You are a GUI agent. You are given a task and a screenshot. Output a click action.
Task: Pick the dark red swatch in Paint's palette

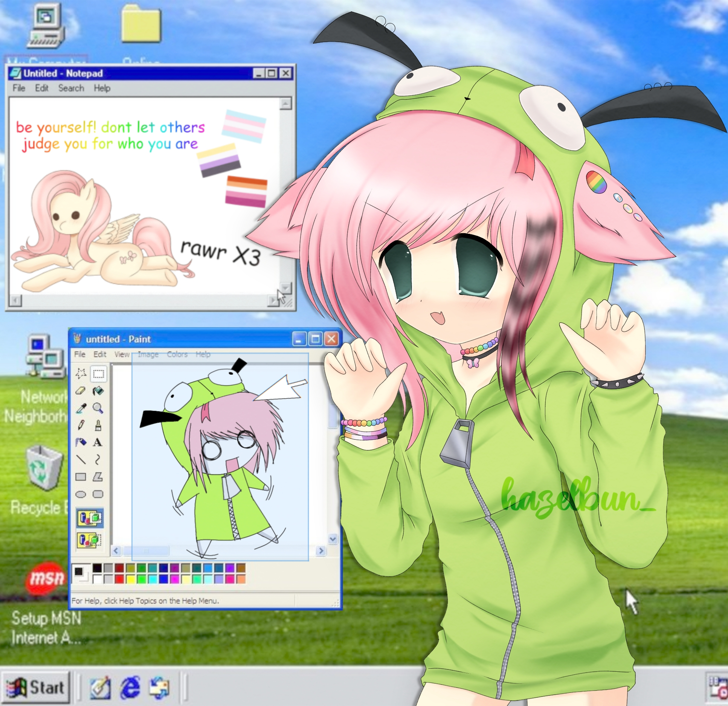coord(119,568)
